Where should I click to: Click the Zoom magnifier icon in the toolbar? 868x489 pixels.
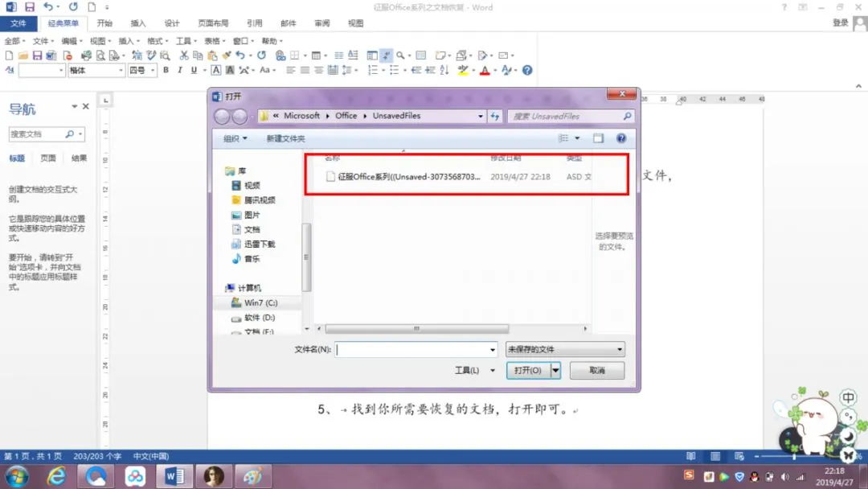pos(400,55)
